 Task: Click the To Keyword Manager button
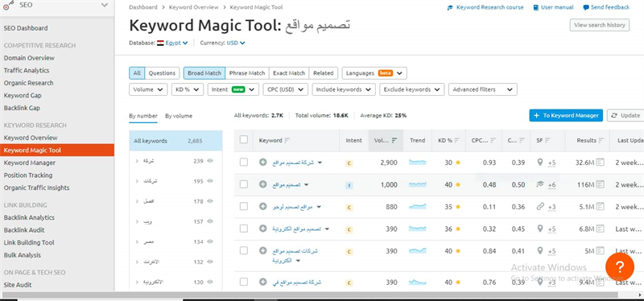tap(566, 115)
